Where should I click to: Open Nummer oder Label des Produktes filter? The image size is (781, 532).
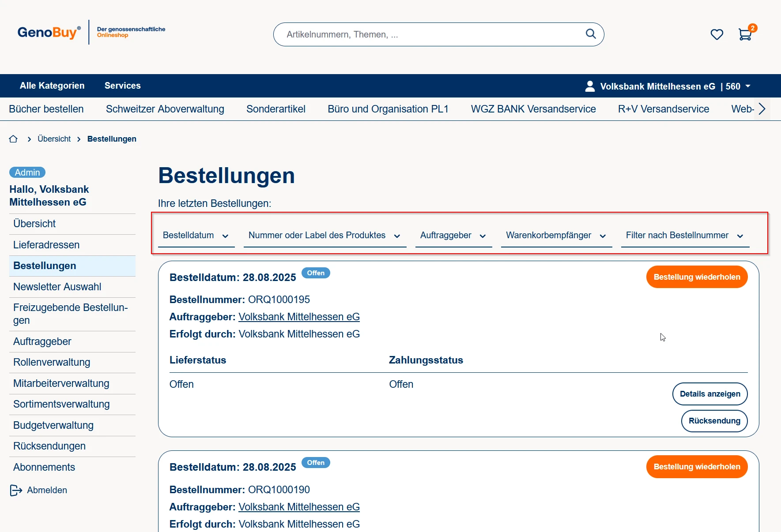[324, 236]
